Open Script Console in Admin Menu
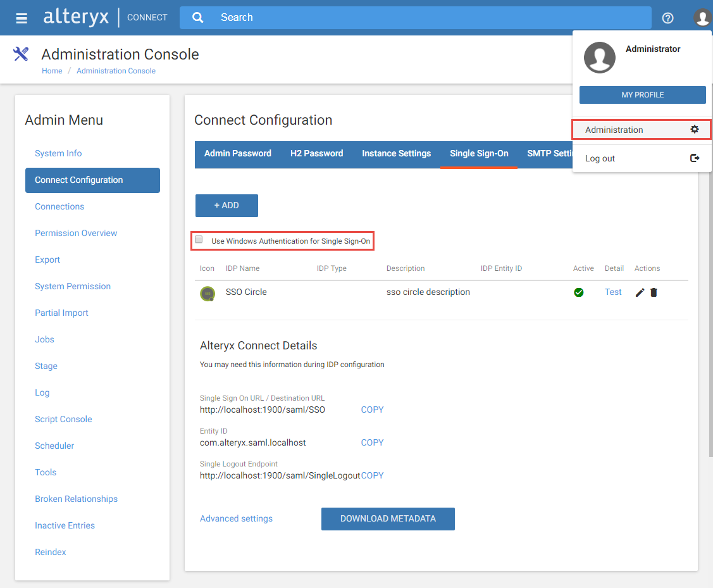Viewport: 713px width, 588px height. (63, 419)
